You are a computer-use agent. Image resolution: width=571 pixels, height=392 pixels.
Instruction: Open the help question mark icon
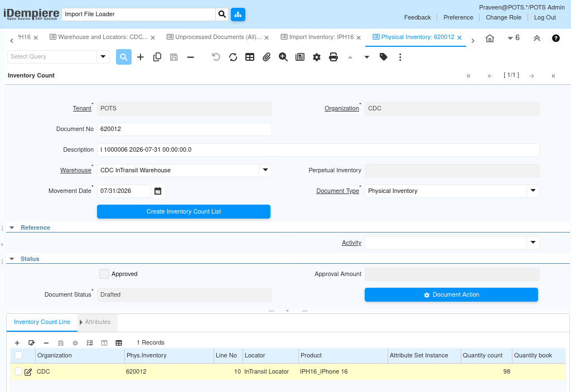(556, 38)
